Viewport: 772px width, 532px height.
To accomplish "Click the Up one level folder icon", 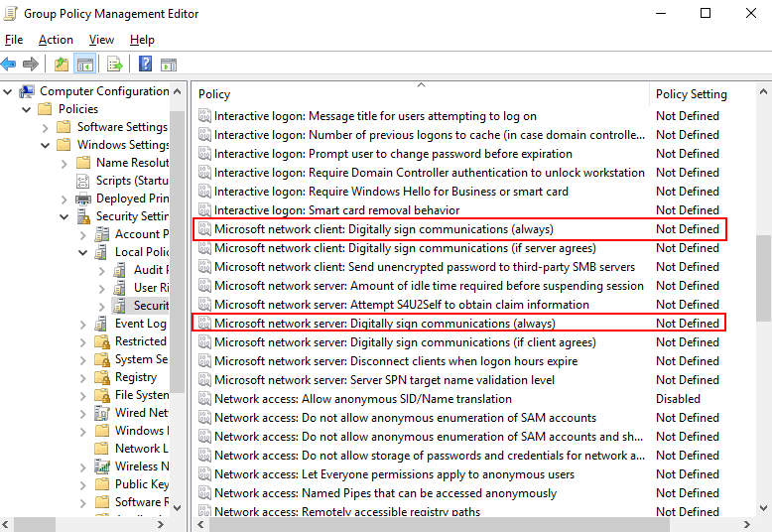I will coord(62,65).
